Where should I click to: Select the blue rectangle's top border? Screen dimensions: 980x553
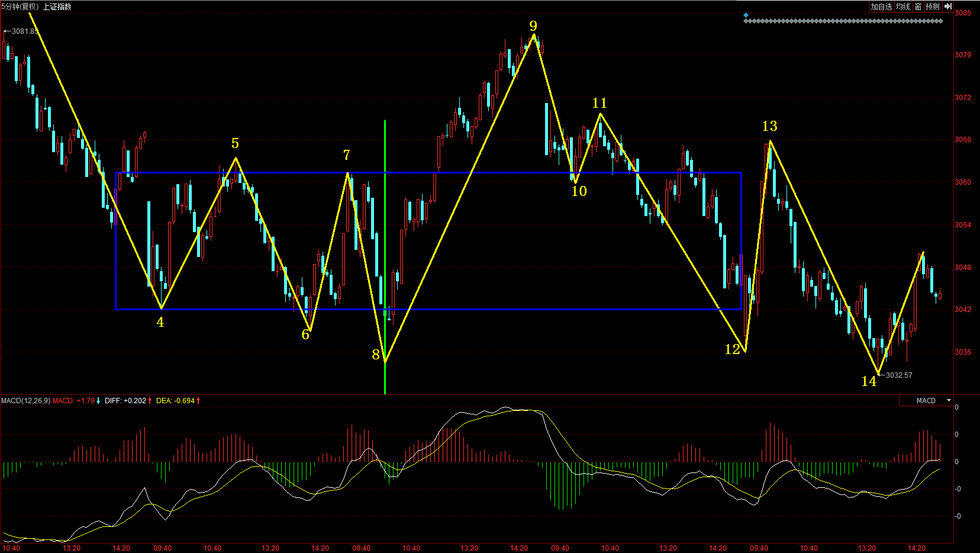coord(426,173)
